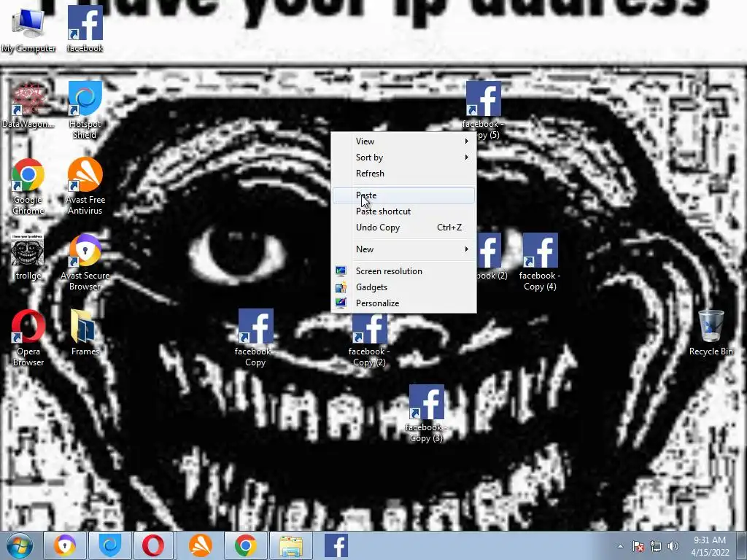Viewport: 747px width, 560px height.
Task: Select the Opera Browser desktop shortcut
Action: tap(28, 338)
